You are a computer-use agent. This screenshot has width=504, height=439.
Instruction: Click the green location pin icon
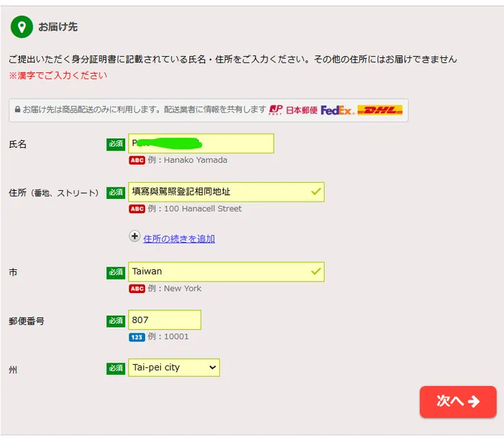click(x=22, y=27)
